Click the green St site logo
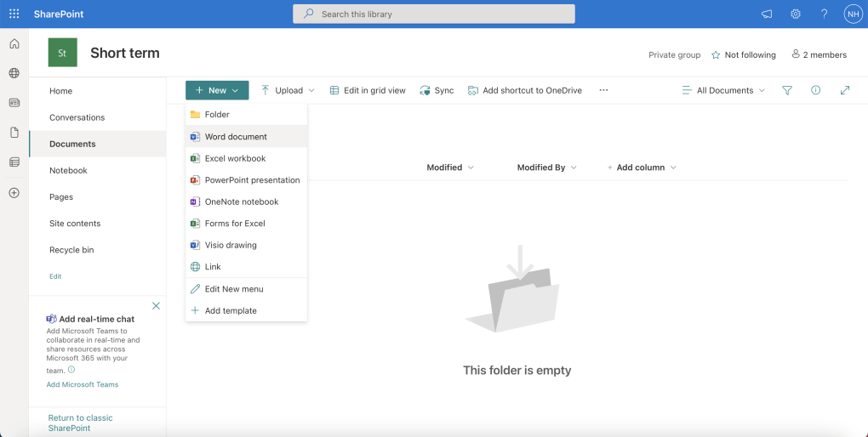The width and height of the screenshot is (868, 437). 63,53
